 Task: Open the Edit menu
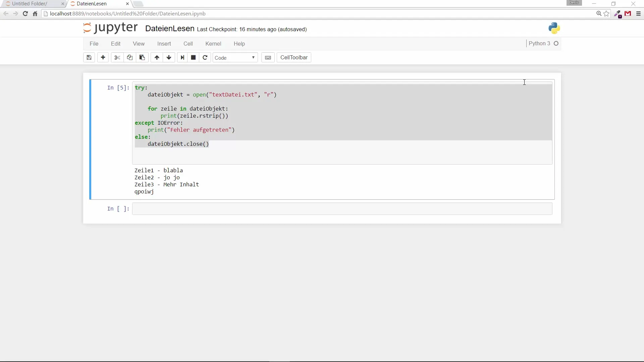(116, 44)
